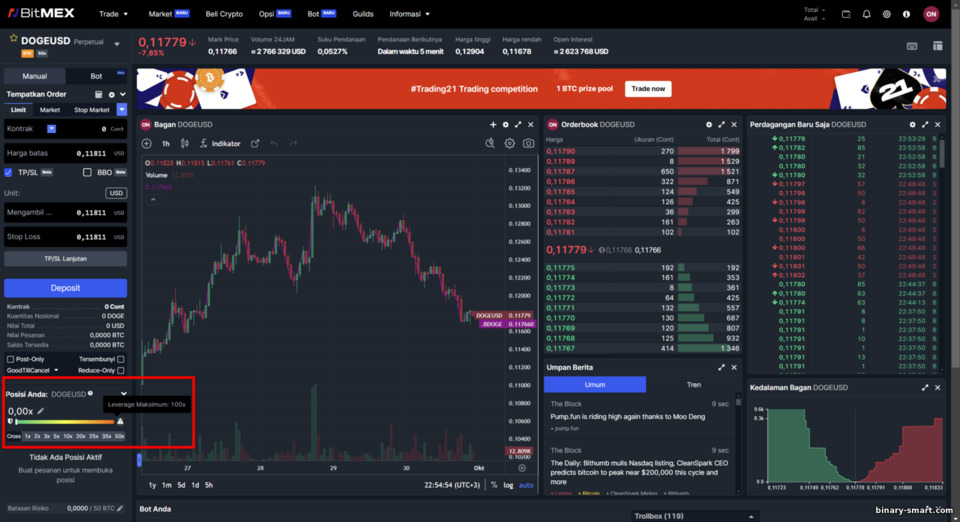The height and width of the screenshot is (522, 960).
Task: Click the Harga batas price field
Action: point(66,153)
